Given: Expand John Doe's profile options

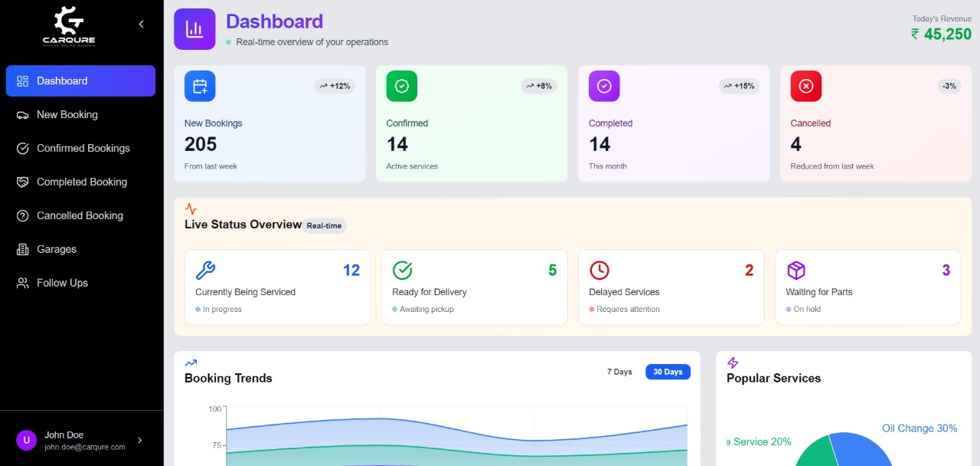Looking at the screenshot, I should [140, 440].
